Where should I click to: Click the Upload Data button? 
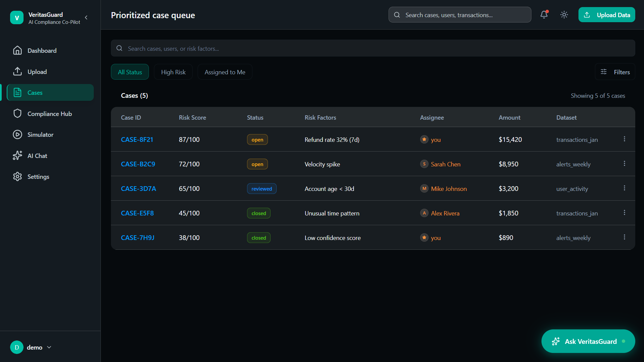[x=607, y=15]
